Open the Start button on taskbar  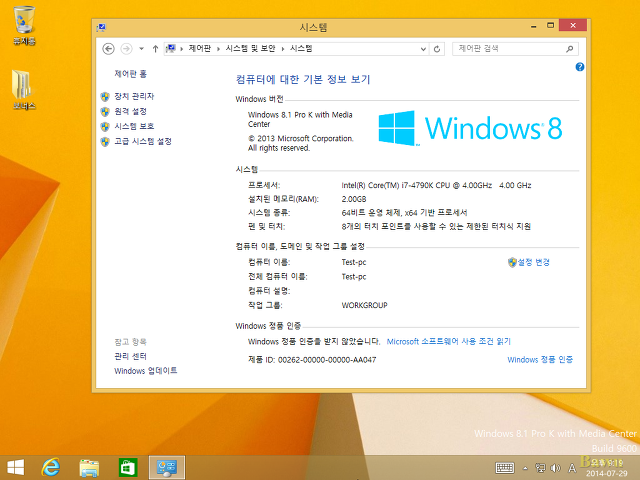tap(16, 467)
